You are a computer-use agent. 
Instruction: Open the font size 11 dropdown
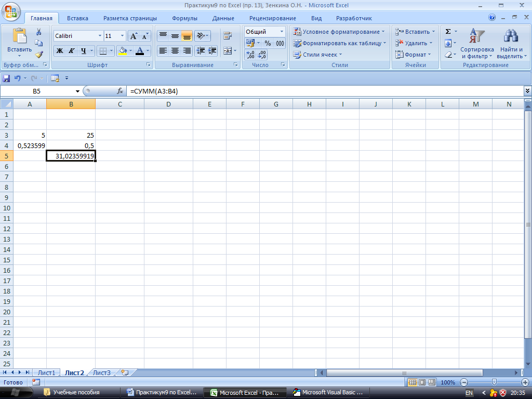click(x=123, y=36)
